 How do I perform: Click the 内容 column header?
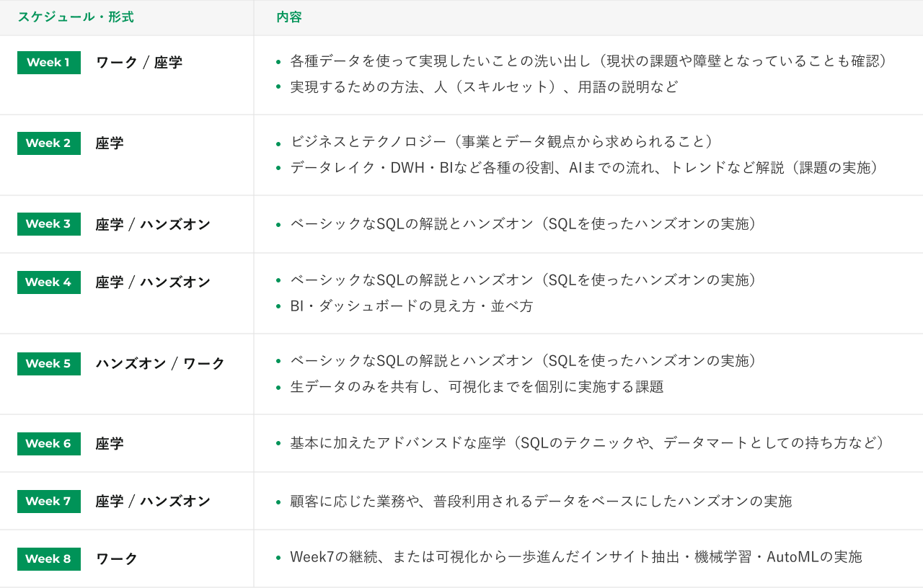tap(289, 17)
